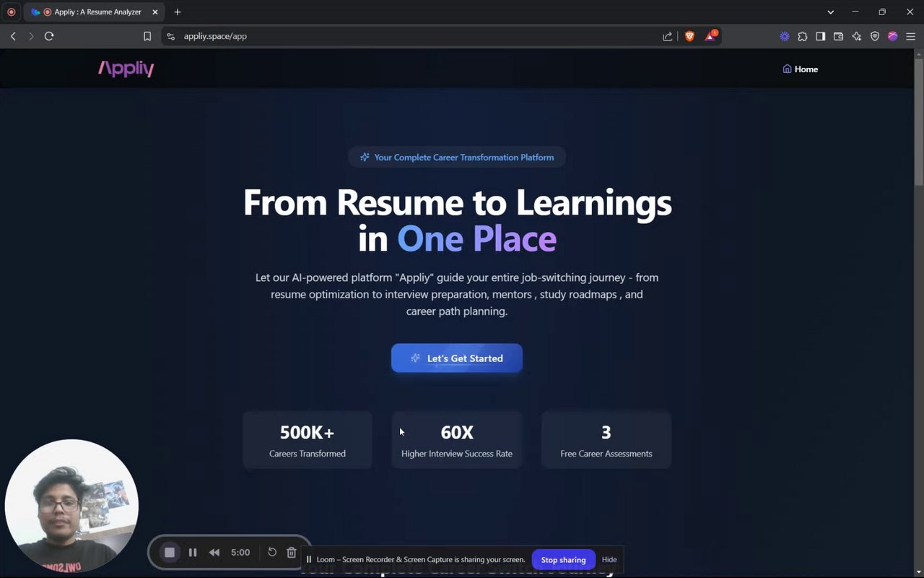This screenshot has width=924, height=578.
Task: Click the Your Complete Career Transformation Platform badge
Action: pos(456,157)
